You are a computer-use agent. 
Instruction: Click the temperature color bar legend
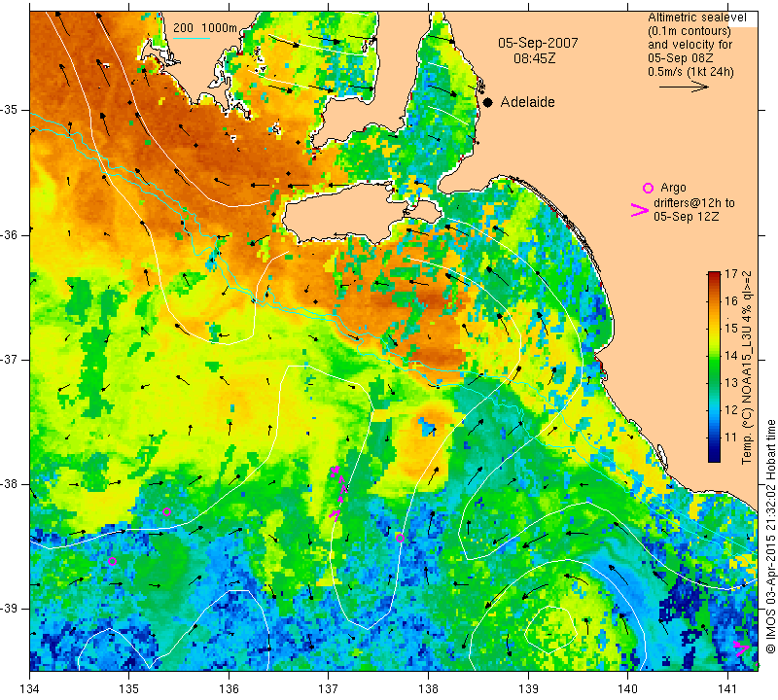714,367
